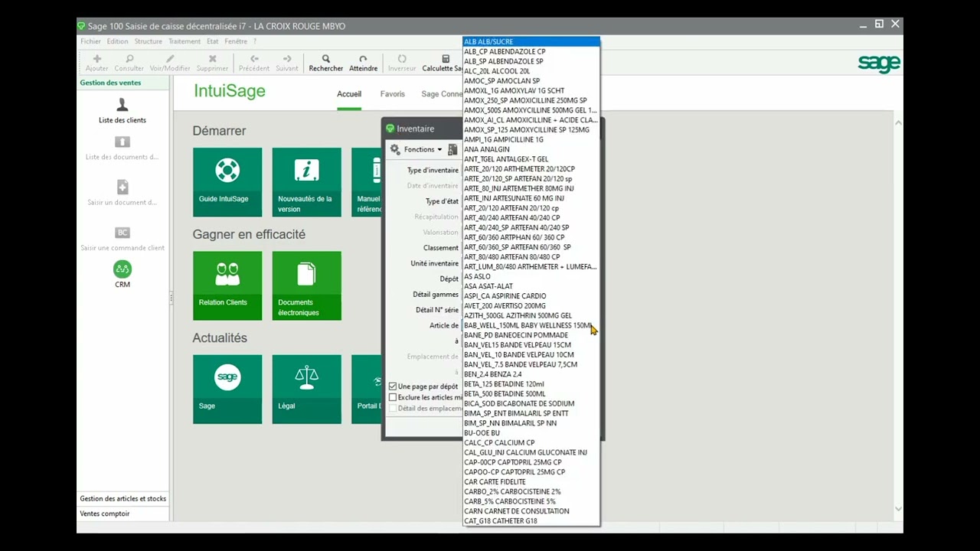Viewport: 980px width, 551px height.
Task: Click the Supprimer cross icon
Action: [x=213, y=59]
